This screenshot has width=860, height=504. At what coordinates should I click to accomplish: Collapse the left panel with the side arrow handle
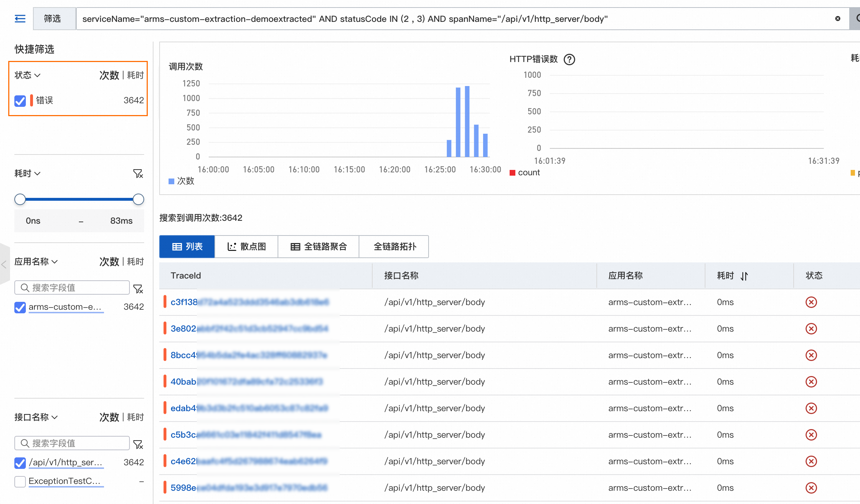[4, 265]
